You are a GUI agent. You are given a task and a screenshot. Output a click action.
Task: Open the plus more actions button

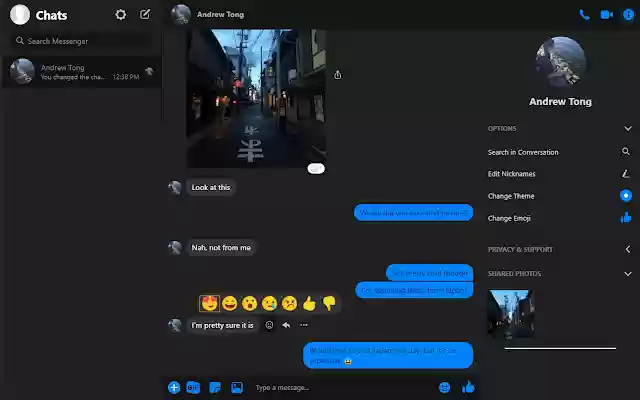click(x=174, y=387)
